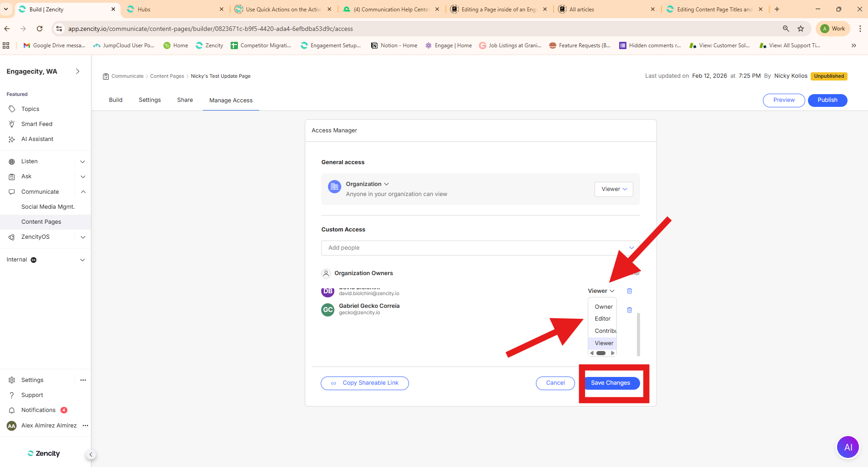Viewport: 868px width, 467px height.
Task: Click the Smart Feed lightbulb icon
Action: click(x=12, y=124)
